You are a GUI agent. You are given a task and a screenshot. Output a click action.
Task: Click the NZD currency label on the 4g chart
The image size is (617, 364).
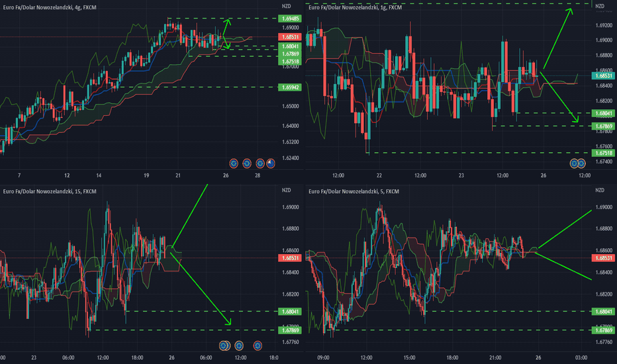tap(287, 6)
